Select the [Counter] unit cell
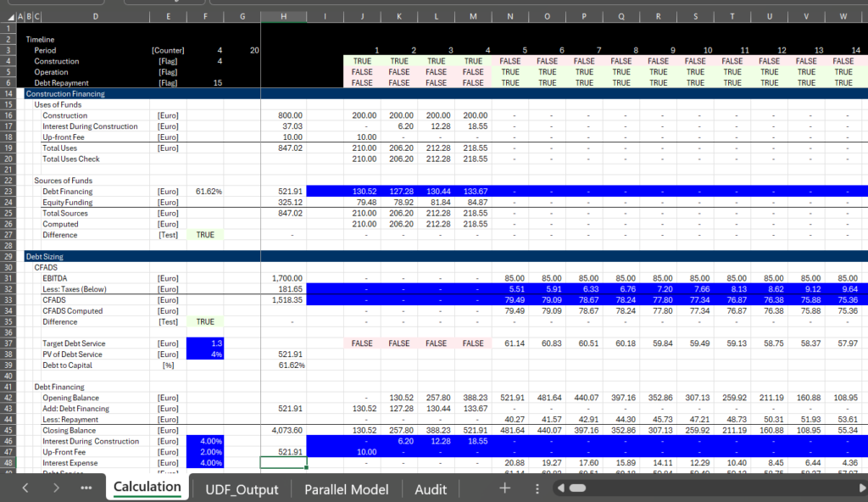 tap(168, 50)
